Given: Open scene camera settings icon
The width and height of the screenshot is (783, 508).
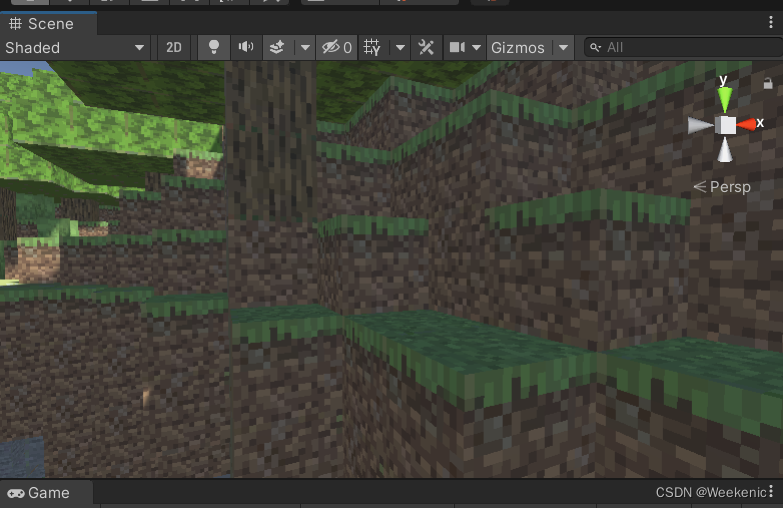Looking at the screenshot, I should (x=457, y=47).
